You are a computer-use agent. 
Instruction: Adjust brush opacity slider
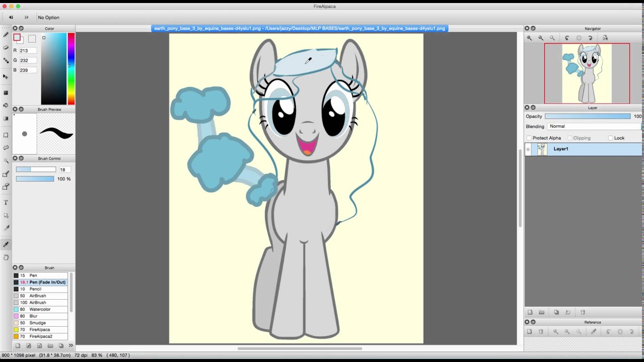point(35,179)
